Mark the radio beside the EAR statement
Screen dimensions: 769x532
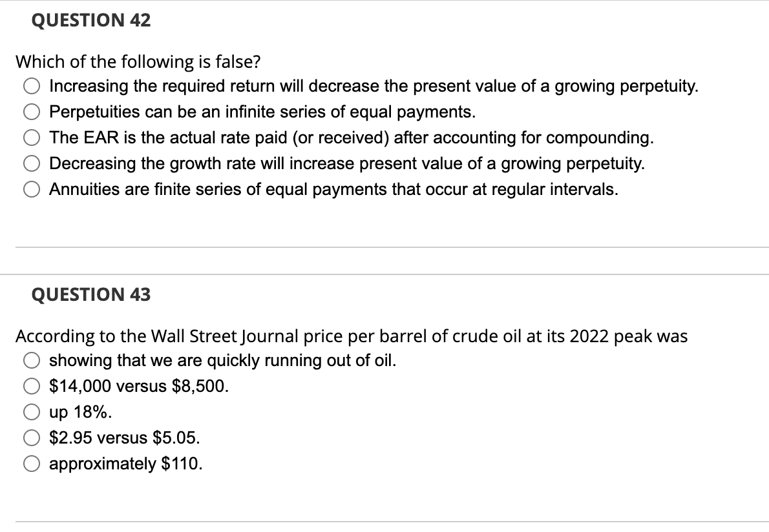33,138
